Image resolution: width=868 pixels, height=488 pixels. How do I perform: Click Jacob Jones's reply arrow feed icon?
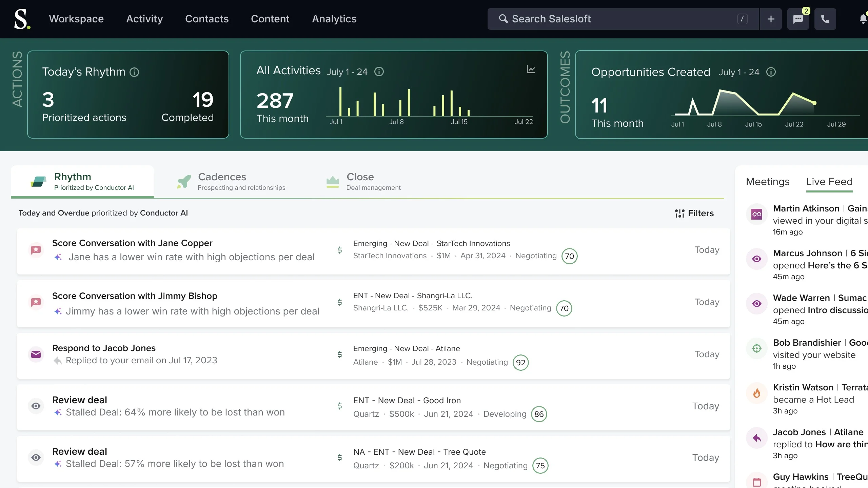(756, 438)
